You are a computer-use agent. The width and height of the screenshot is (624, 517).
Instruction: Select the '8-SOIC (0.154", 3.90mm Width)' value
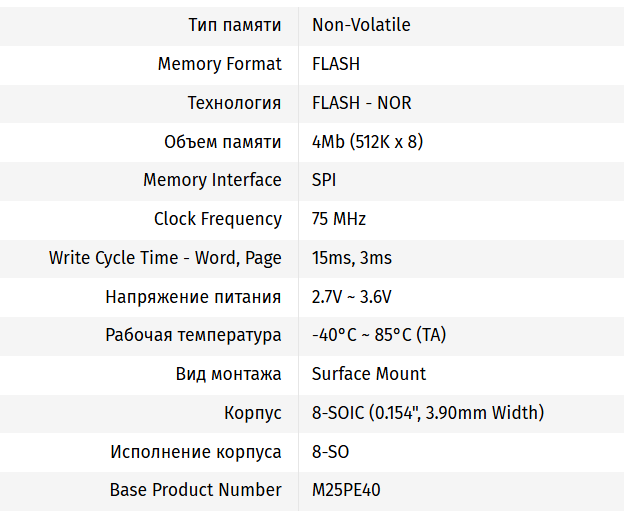427,413
